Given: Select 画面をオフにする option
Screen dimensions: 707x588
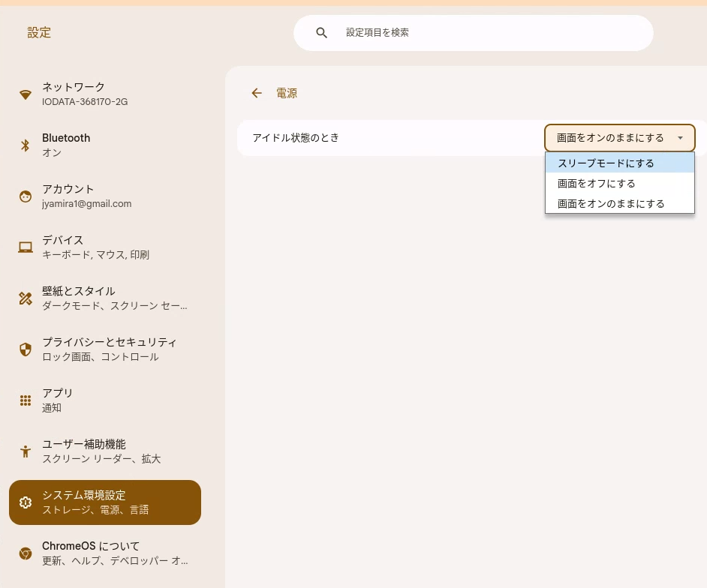Looking at the screenshot, I should [x=619, y=184].
